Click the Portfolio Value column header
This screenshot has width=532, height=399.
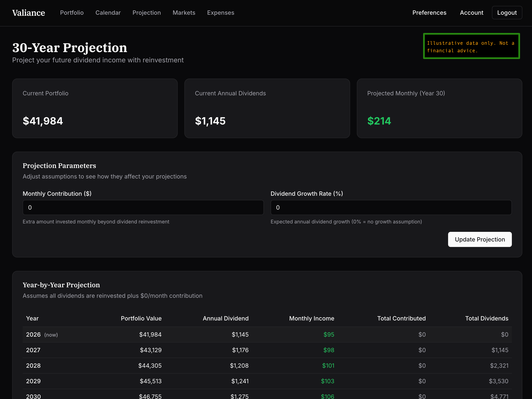141,318
